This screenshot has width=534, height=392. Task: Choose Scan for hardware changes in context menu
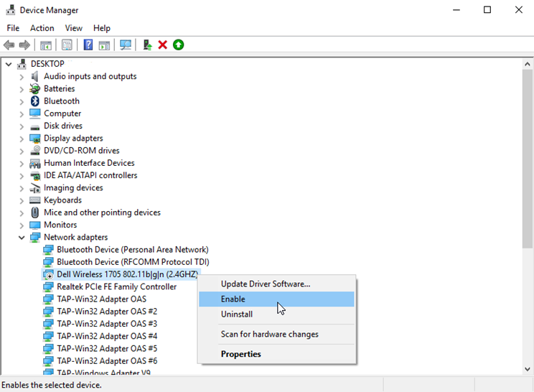point(276,334)
